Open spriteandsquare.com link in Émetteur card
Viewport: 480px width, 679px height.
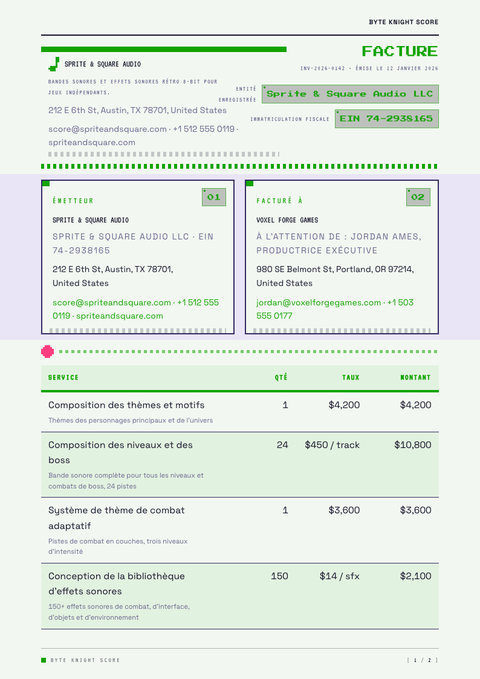click(x=120, y=316)
